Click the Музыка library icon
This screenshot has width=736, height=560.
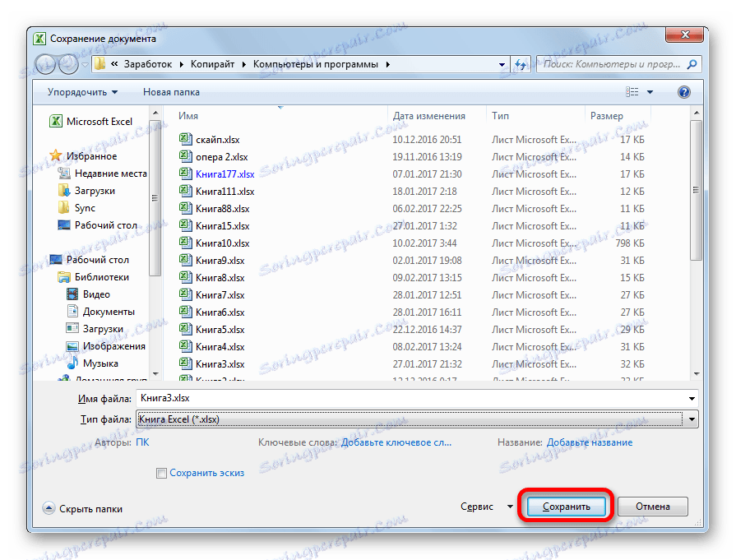point(72,363)
